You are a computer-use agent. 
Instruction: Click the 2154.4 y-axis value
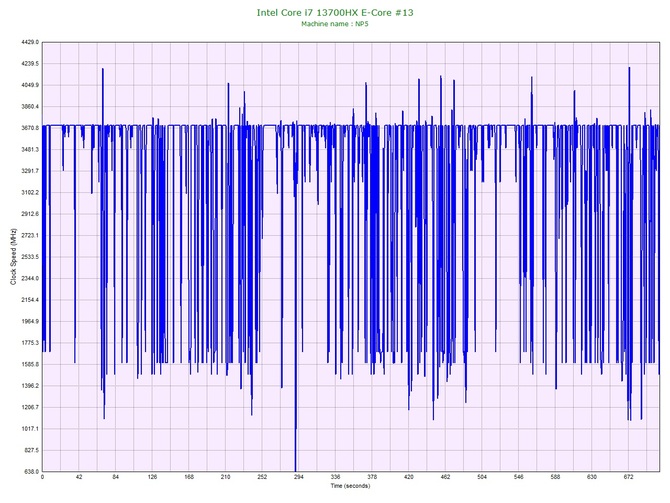tap(30, 300)
